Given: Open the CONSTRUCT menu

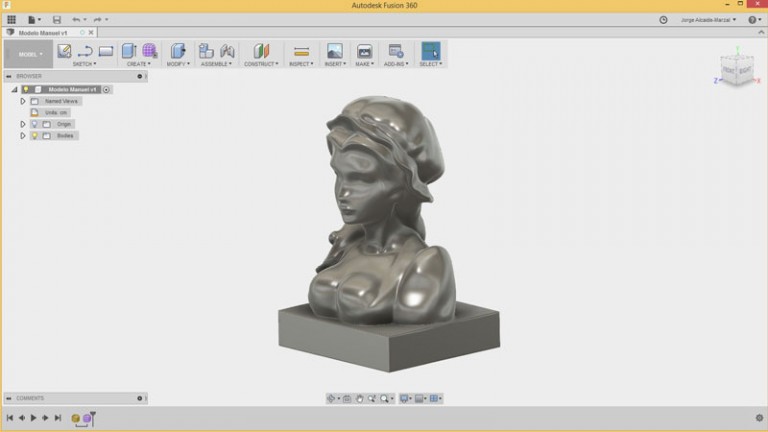Looking at the screenshot, I should click(x=260, y=64).
